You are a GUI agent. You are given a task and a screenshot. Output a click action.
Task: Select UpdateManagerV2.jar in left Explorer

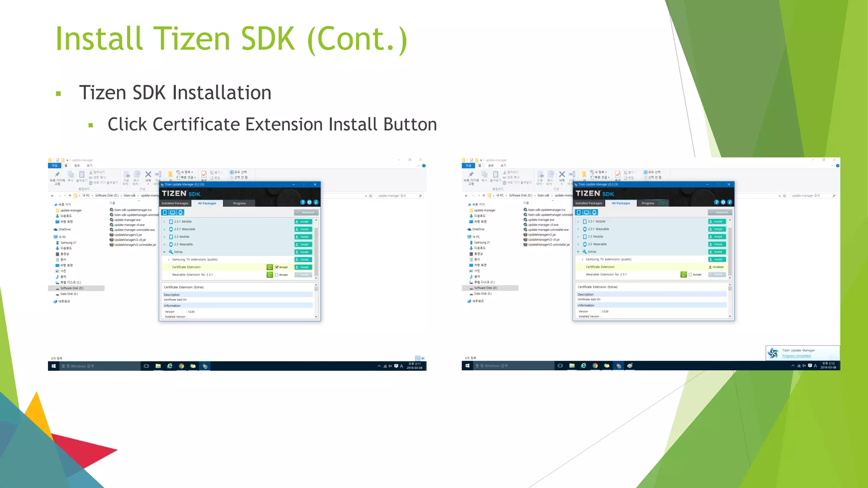pyautogui.click(x=126, y=235)
